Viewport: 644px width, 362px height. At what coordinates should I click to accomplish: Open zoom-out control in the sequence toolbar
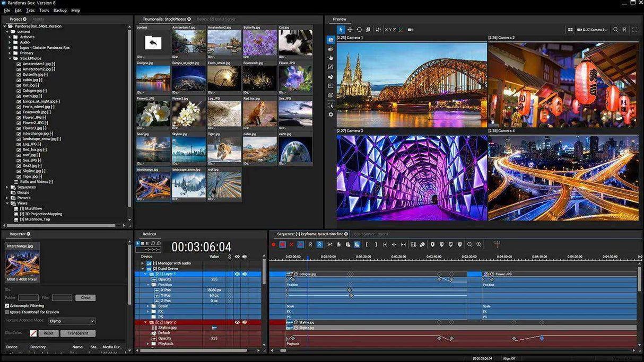[469, 244]
